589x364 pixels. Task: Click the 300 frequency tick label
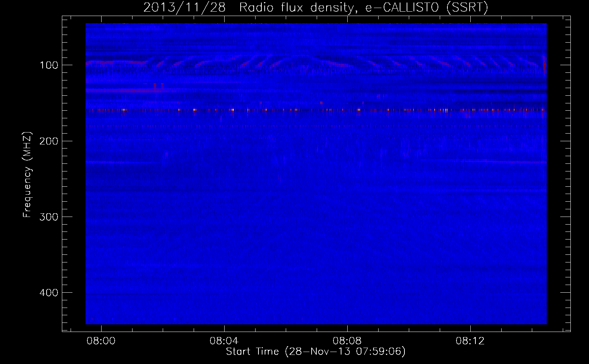click(49, 217)
